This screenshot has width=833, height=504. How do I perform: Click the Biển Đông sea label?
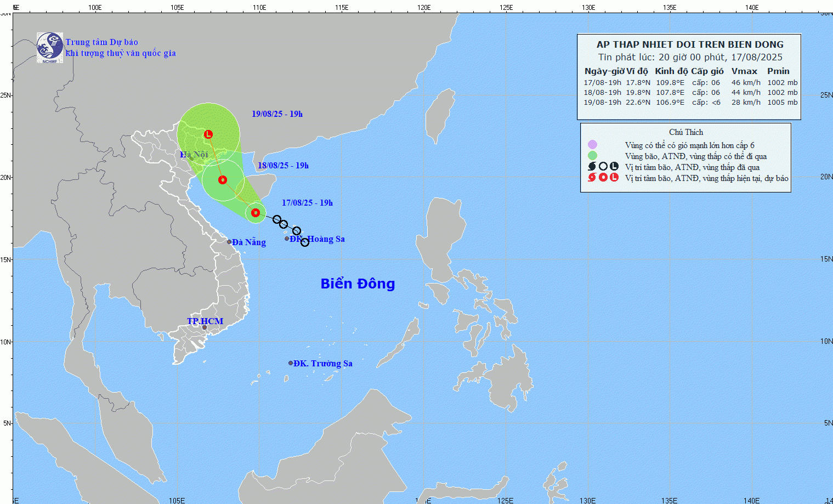pos(358,284)
